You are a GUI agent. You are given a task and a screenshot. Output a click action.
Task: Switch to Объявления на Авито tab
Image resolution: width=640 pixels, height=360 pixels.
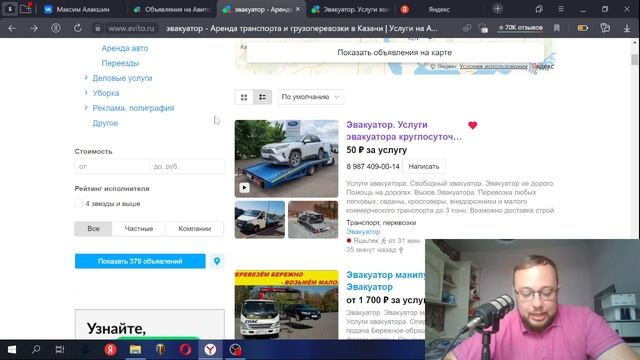(173, 9)
